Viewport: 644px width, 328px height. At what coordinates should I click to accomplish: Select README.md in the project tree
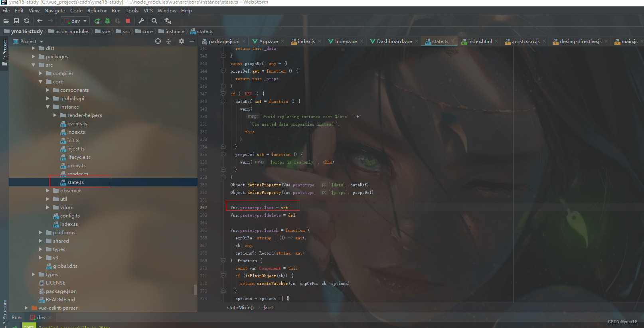[60, 300]
